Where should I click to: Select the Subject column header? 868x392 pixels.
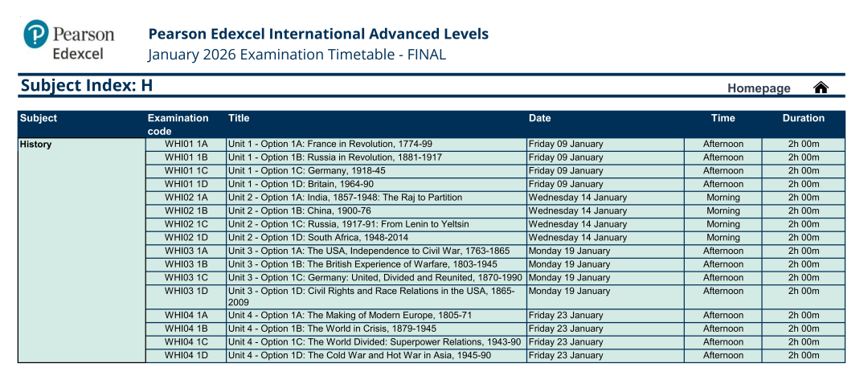[39, 118]
